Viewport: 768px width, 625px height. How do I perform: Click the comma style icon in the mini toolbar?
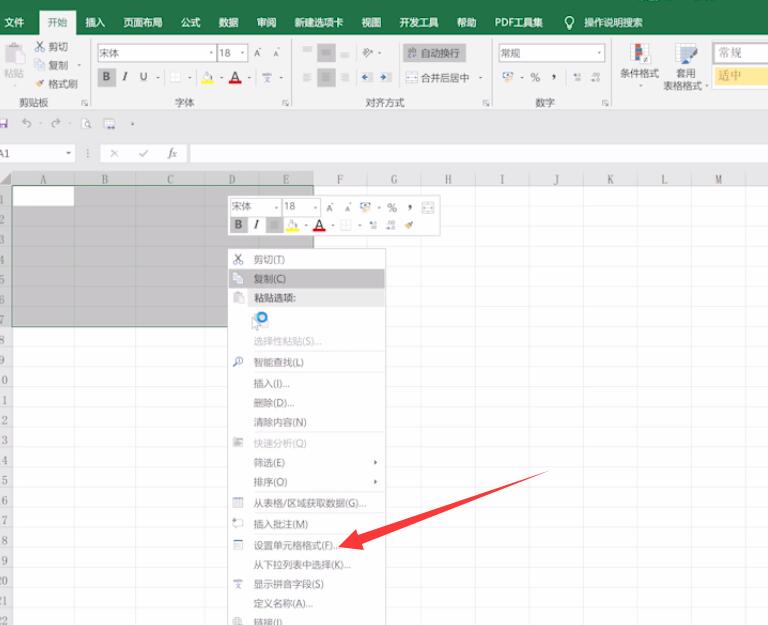[x=410, y=207]
